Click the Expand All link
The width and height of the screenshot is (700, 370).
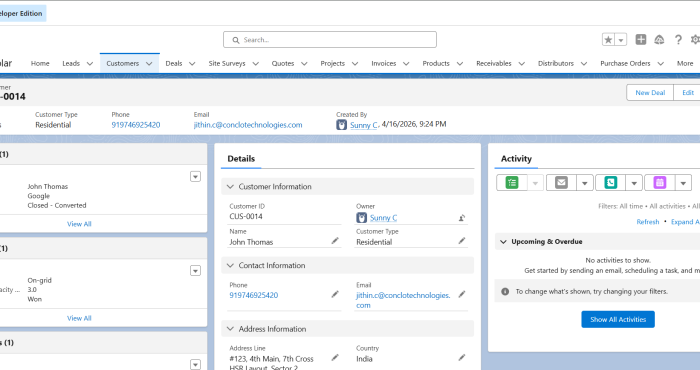[x=685, y=222]
